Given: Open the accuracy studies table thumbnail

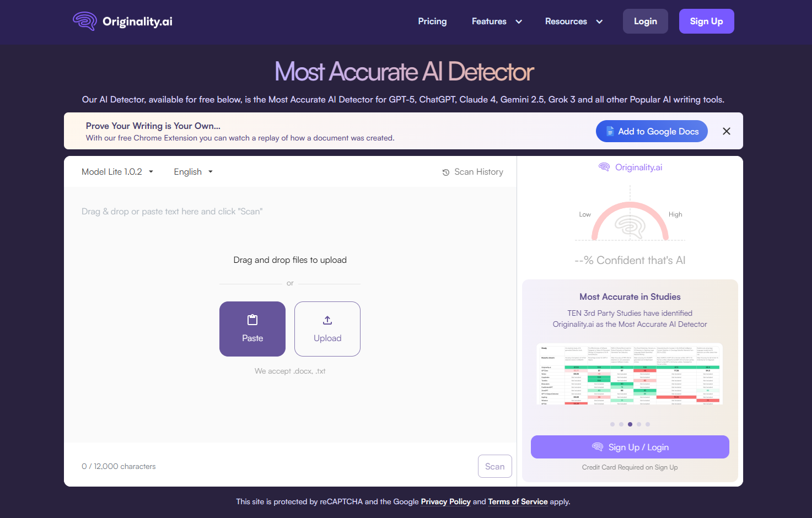Looking at the screenshot, I should click(630, 374).
